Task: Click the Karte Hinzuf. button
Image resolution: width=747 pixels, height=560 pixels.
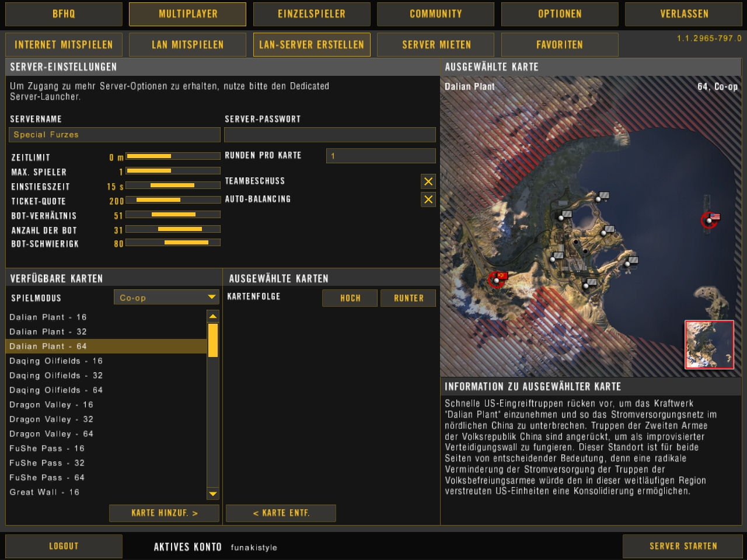Action: 164,513
